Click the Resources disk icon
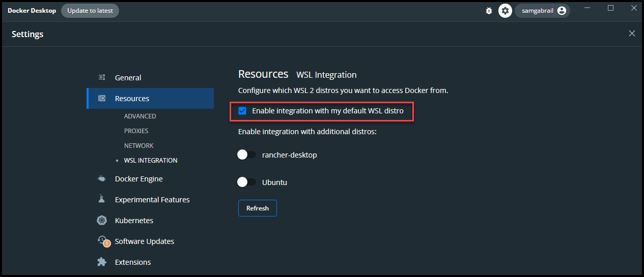 [x=102, y=98]
